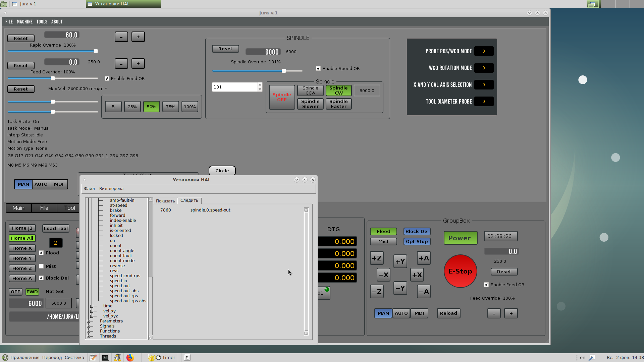The width and height of the screenshot is (644, 362).
Task: Toggle Opt Stop button in GroupBox
Action: (417, 241)
